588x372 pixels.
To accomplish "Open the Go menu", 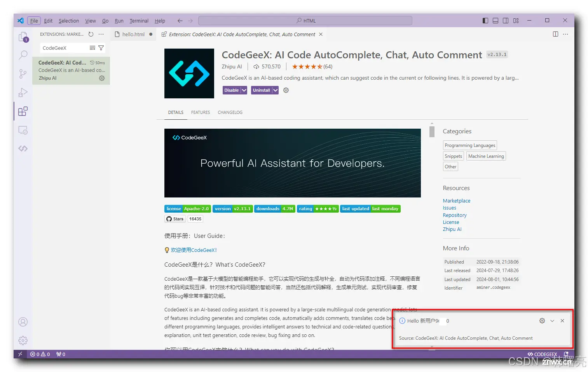I will click(105, 21).
